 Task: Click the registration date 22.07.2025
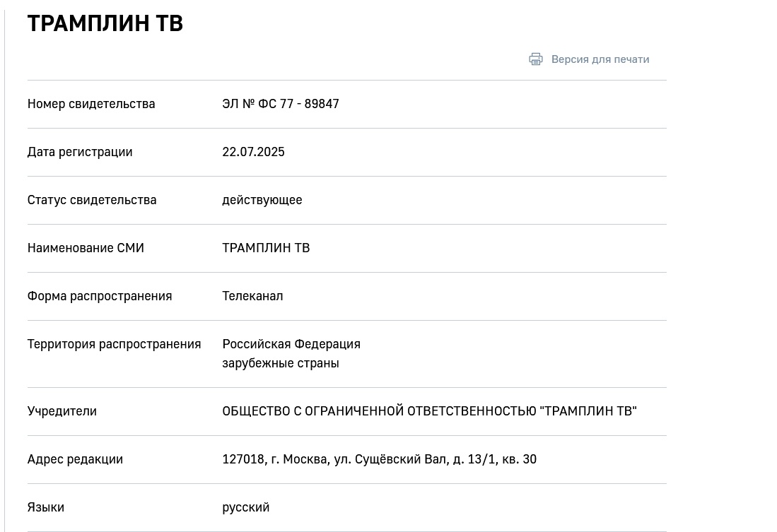point(253,152)
